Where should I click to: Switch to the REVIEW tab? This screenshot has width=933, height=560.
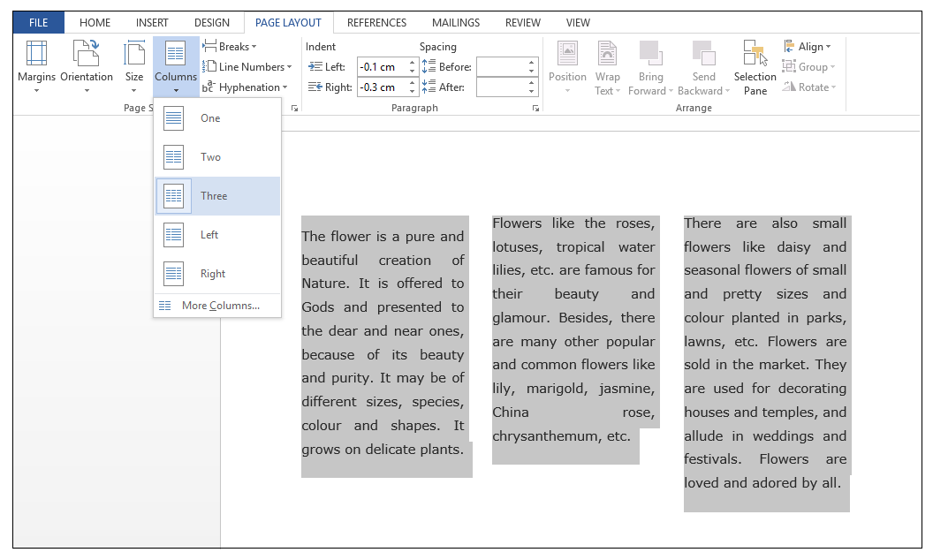[523, 23]
